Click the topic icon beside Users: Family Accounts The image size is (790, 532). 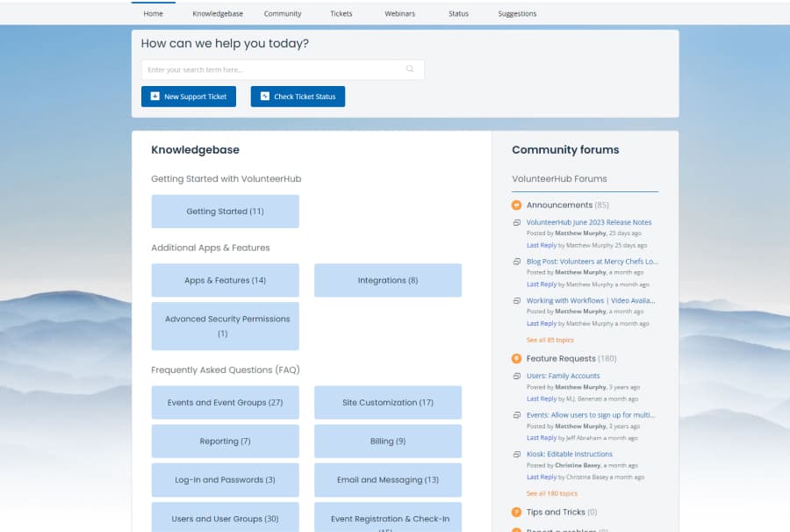coord(516,376)
